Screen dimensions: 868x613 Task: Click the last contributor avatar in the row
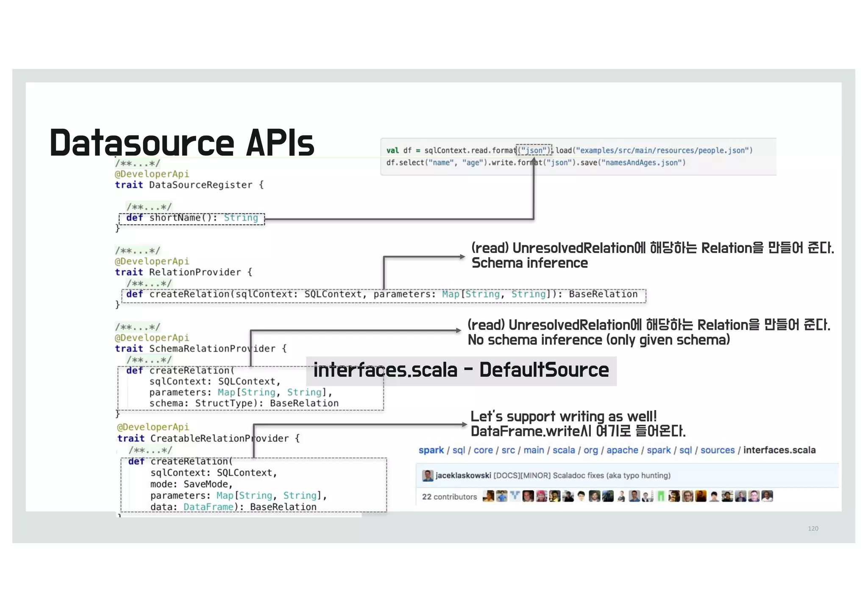[x=767, y=496]
